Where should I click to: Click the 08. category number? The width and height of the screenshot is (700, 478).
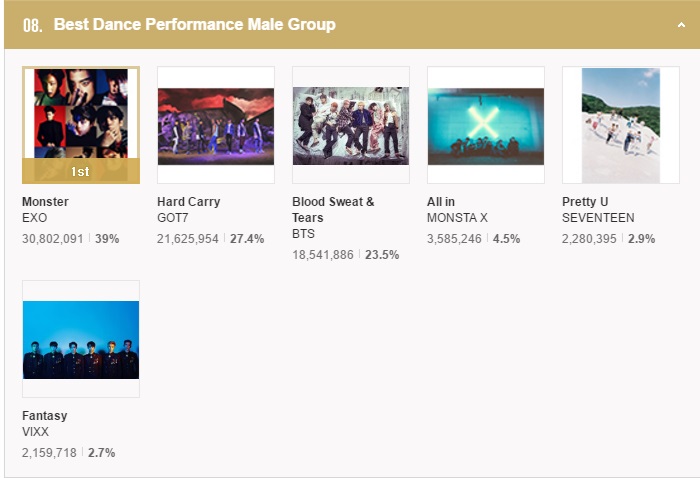33,25
